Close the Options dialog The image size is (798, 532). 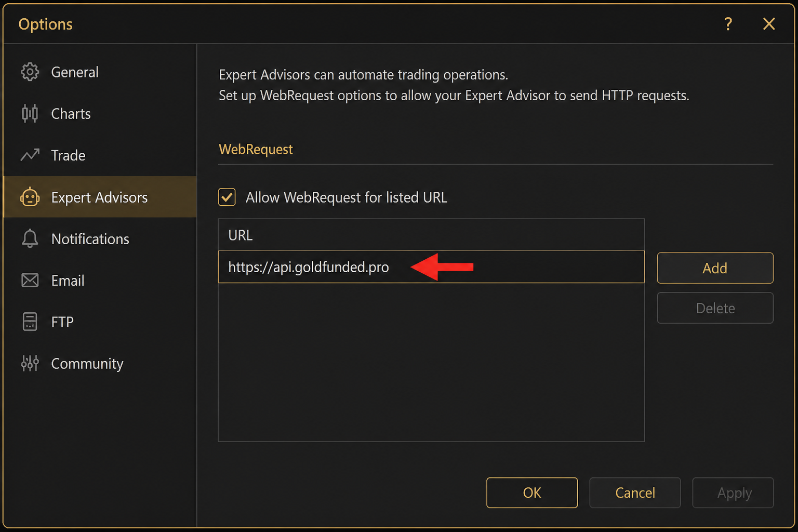pos(769,24)
